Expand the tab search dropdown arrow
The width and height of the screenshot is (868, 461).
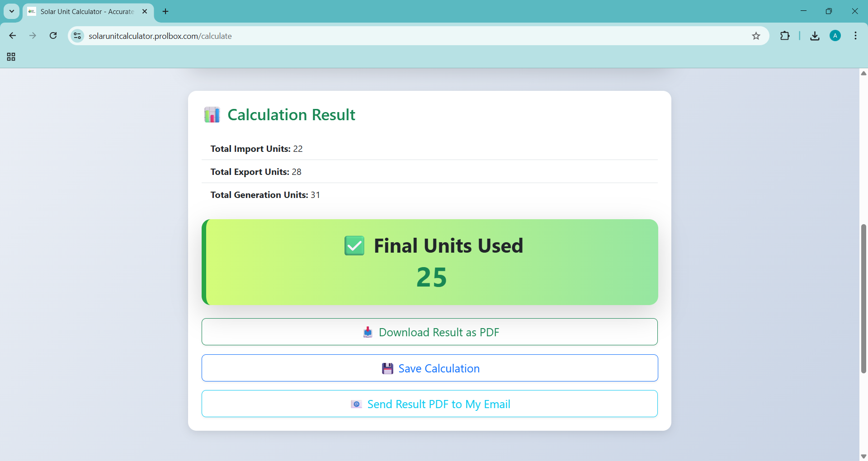(x=12, y=11)
